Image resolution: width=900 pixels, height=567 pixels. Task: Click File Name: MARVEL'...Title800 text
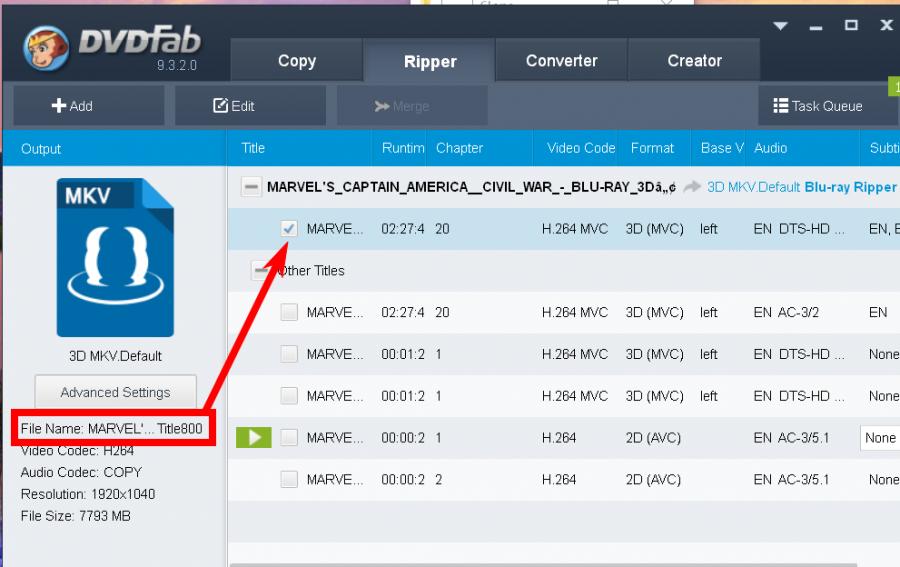111,428
